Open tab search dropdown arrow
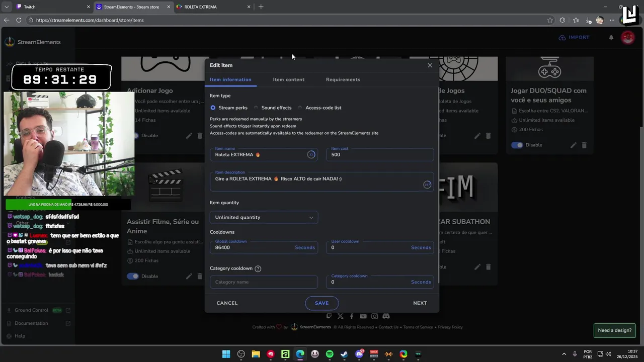644x362 pixels. click(x=7, y=7)
